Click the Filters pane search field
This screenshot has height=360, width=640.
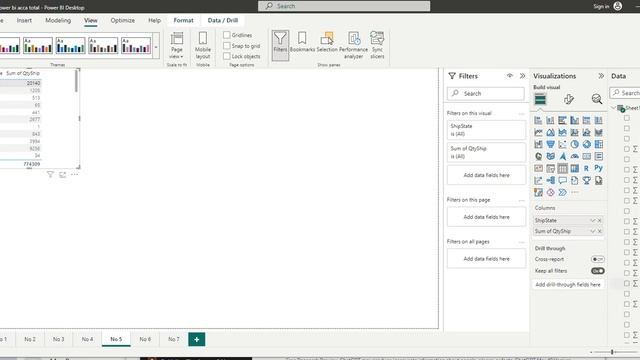point(486,93)
